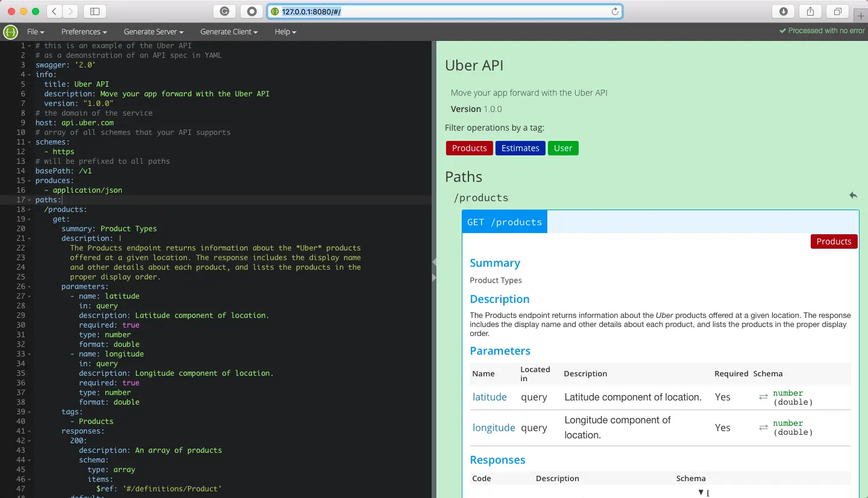Collapse the preview pane using lower divider arrow
Image resolution: width=868 pixels, height=498 pixels.
coord(434,278)
